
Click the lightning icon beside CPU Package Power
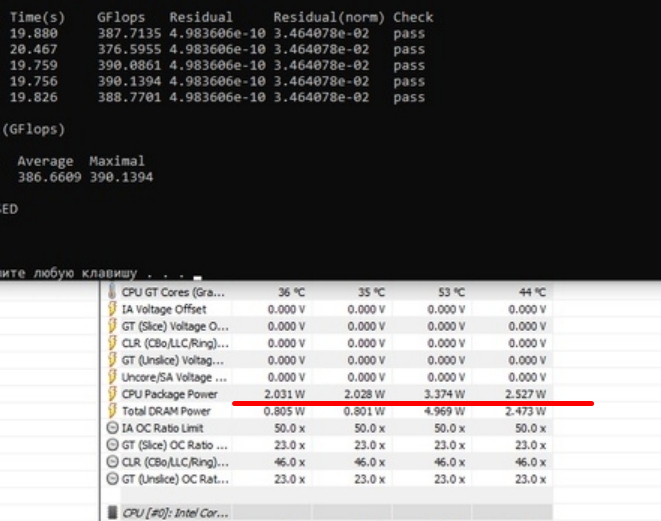click(x=112, y=394)
